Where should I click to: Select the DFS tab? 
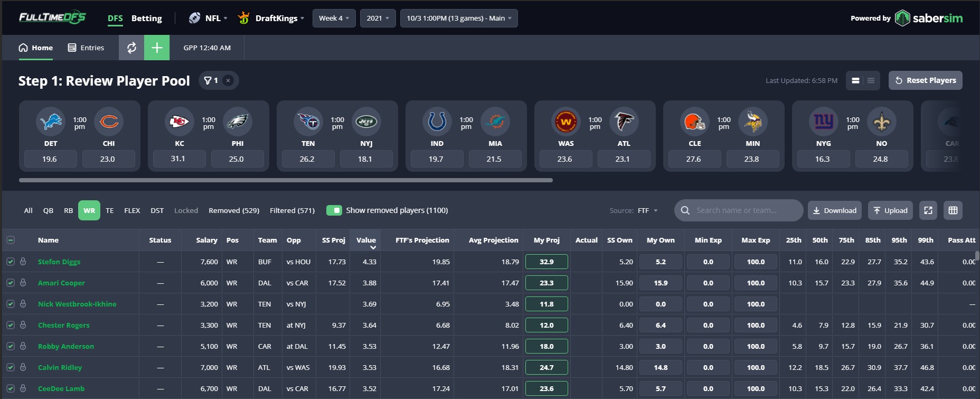coord(115,18)
